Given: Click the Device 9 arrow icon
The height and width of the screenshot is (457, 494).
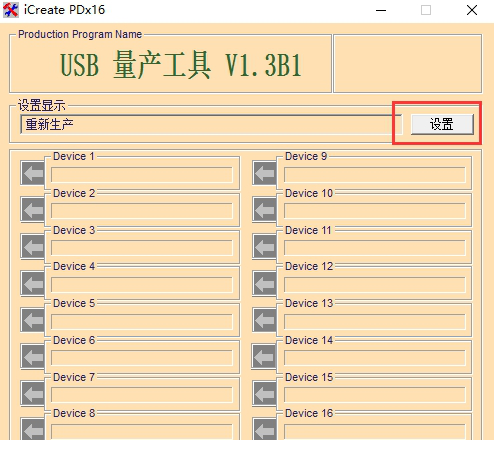Looking at the screenshot, I should coord(265,173).
